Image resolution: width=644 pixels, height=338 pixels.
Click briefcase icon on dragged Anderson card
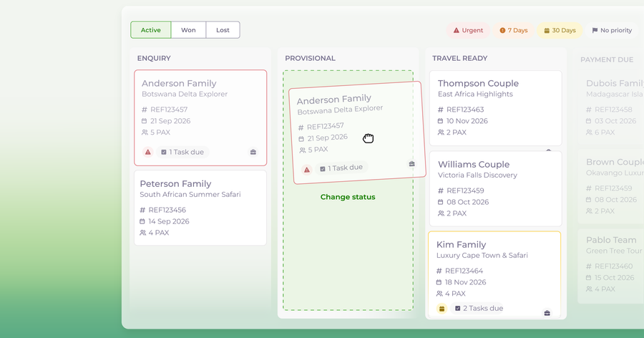point(411,164)
